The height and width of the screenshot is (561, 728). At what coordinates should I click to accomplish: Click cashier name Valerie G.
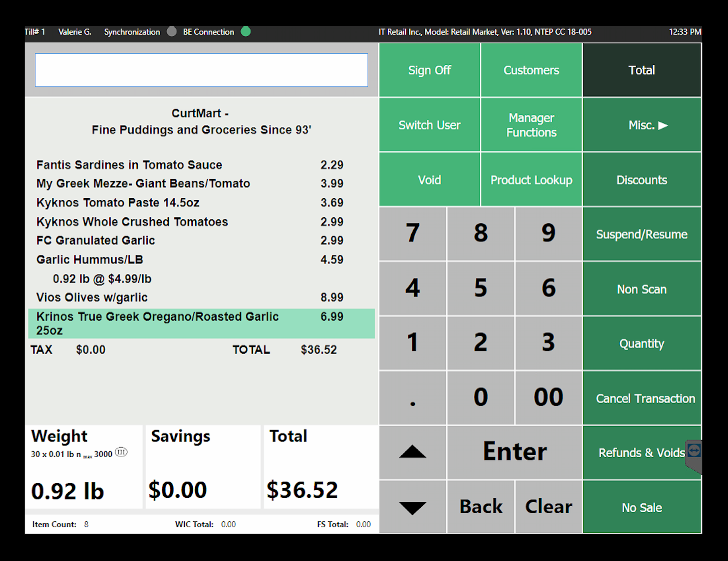(75, 32)
